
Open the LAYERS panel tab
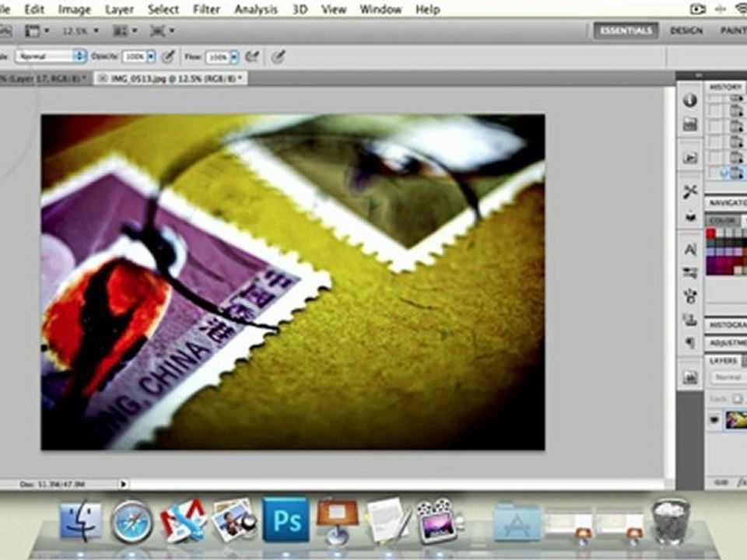click(x=723, y=361)
